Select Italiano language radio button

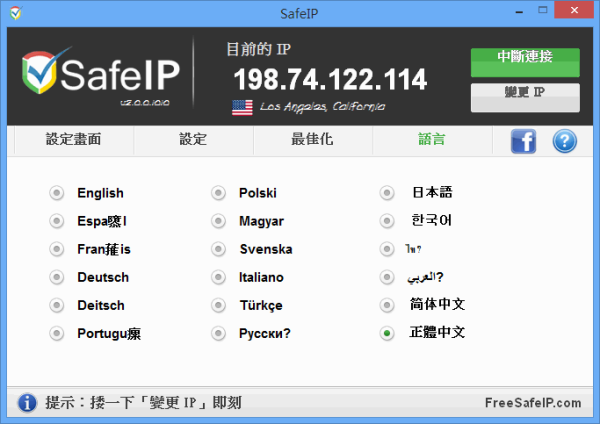coord(218,277)
